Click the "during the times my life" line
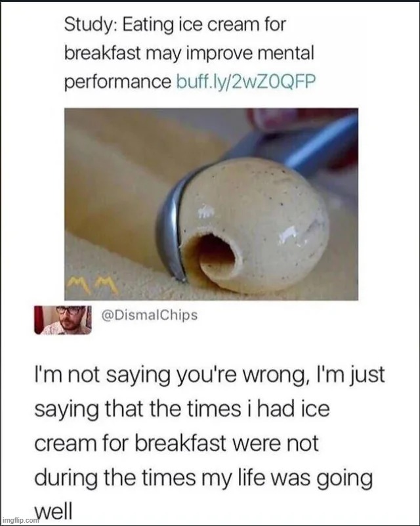The width and height of the screenshot is (420, 526). click(x=150, y=477)
